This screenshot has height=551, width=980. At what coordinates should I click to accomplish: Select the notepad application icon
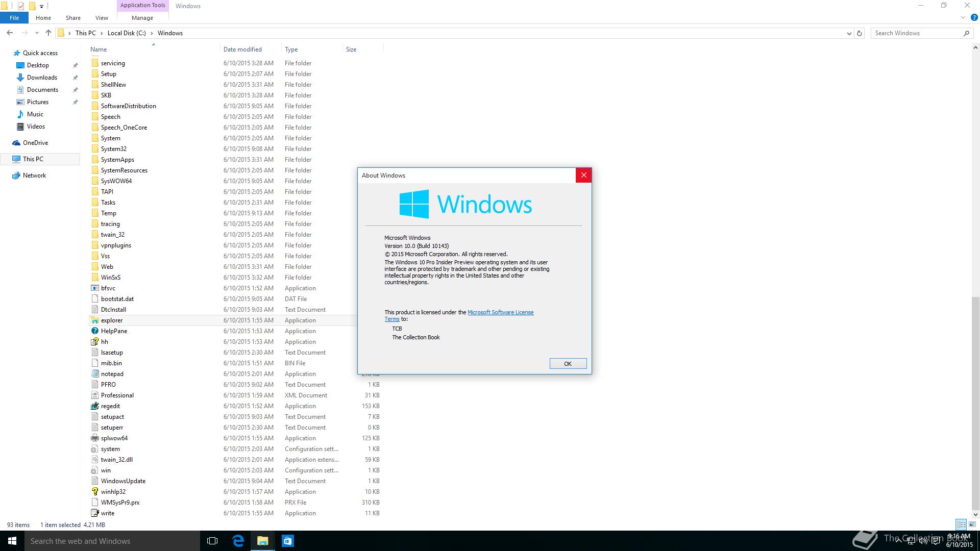pos(94,374)
